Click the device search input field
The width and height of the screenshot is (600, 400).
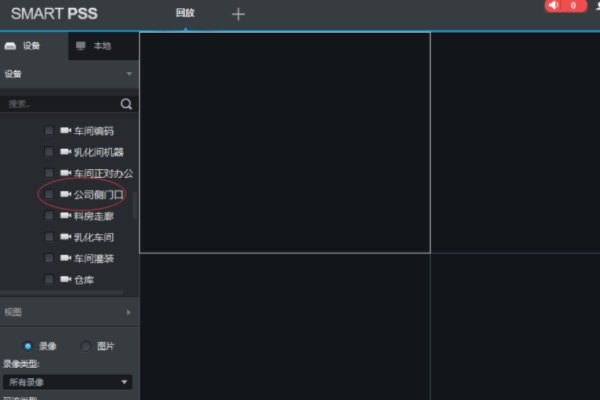tap(60, 103)
